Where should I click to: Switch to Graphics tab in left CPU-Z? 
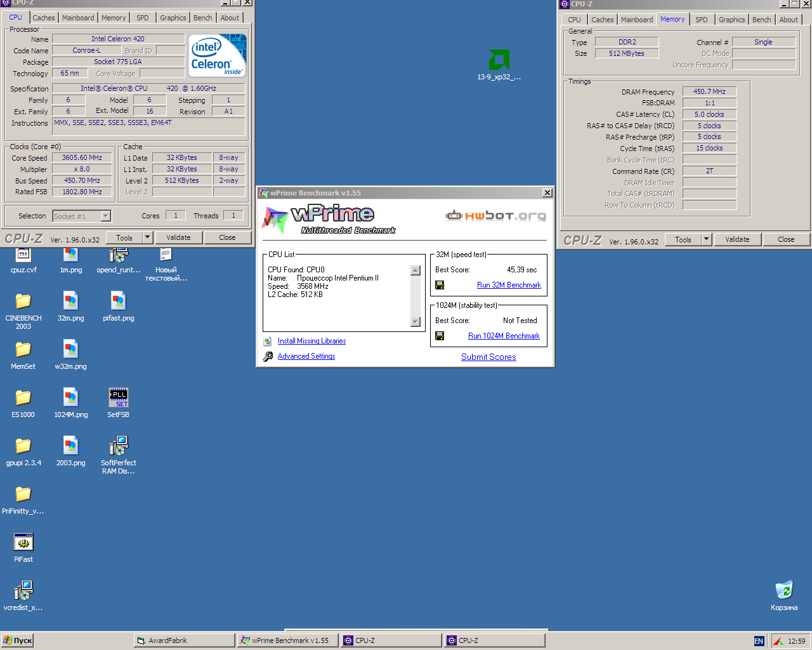tap(173, 18)
